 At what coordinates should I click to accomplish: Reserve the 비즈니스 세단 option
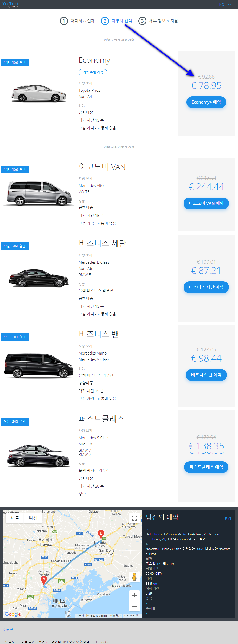coord(206,287)
